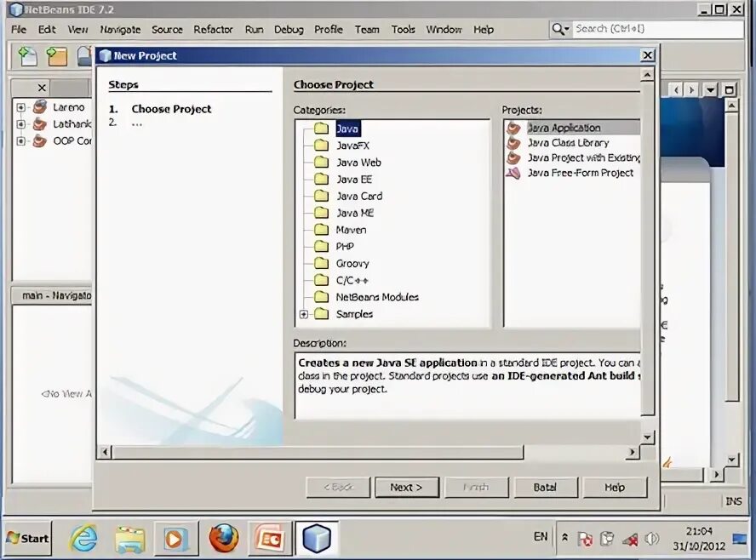The image size is (756, 560).
Task: Click the main - Navigator tab
Action: tap(56, 295)
